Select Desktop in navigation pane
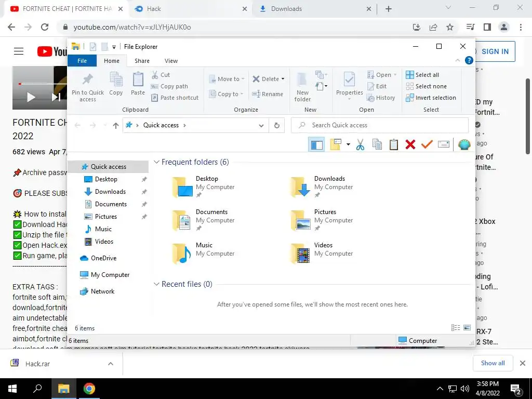The width and height of the screenshot is (532, 399). (106, 179)
